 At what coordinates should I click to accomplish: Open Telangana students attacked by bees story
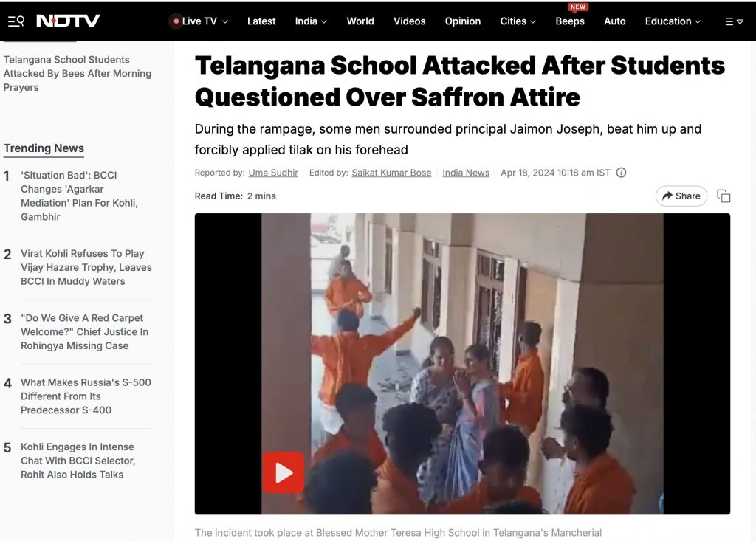pyautogui.click(x=77, y=73)
